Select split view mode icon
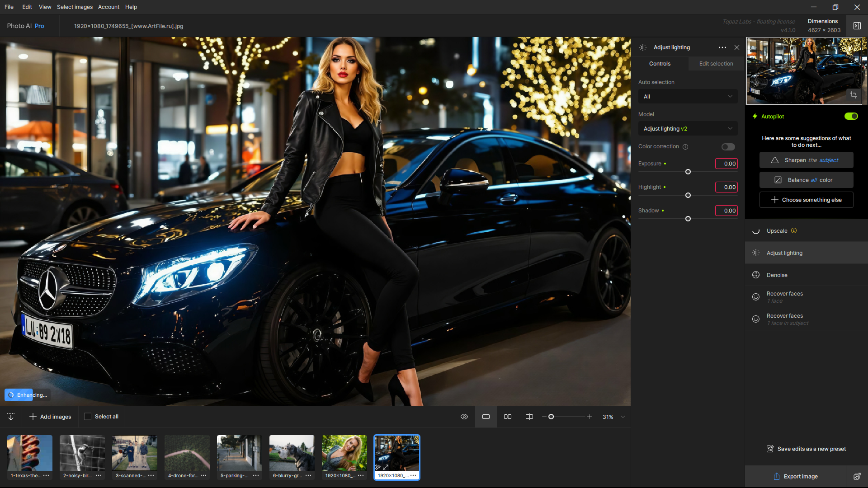868x488 pixels. pyautogui.click(x=529, y=417)
